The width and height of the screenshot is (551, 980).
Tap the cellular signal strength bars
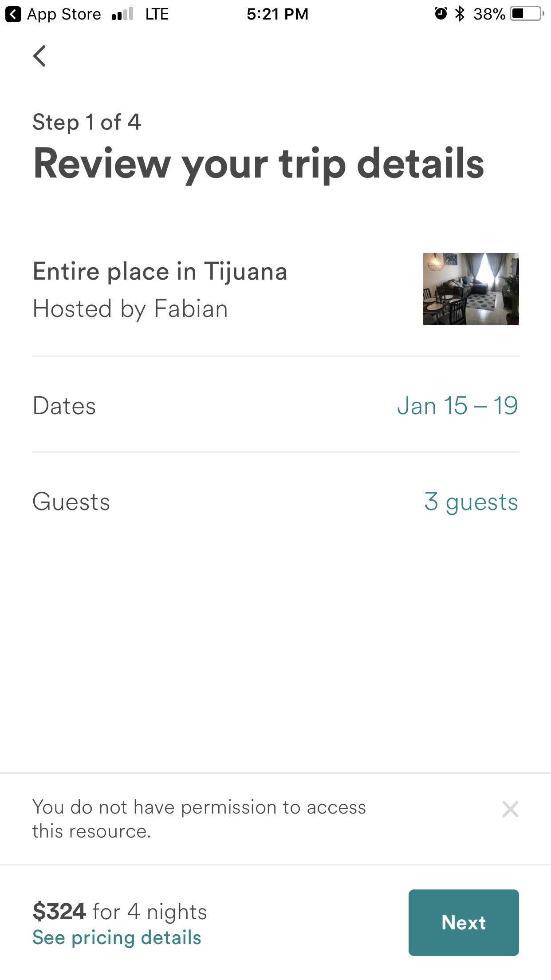pyautogui.click(x=122, y=14)
